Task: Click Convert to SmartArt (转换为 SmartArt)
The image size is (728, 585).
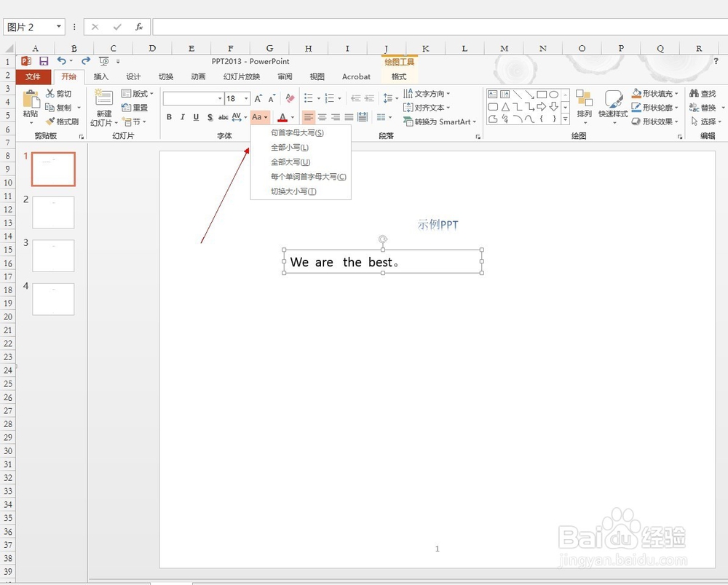Action: tap(439, 122)
